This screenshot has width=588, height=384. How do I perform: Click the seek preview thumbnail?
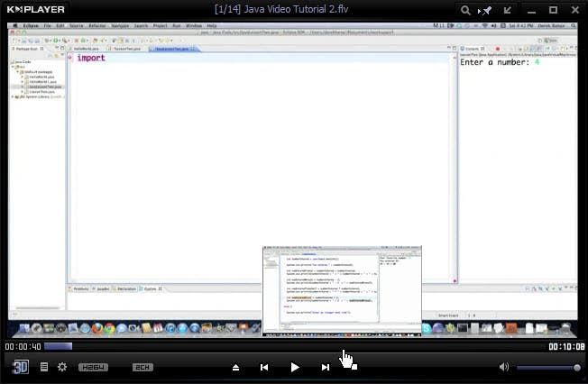[342, 290]
